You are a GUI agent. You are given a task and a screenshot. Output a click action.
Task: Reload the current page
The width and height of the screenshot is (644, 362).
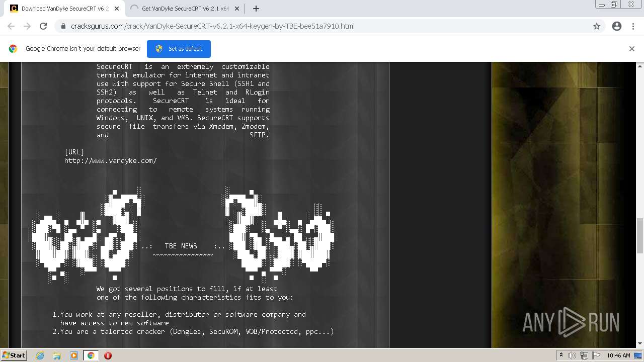(x=43, y=26)
